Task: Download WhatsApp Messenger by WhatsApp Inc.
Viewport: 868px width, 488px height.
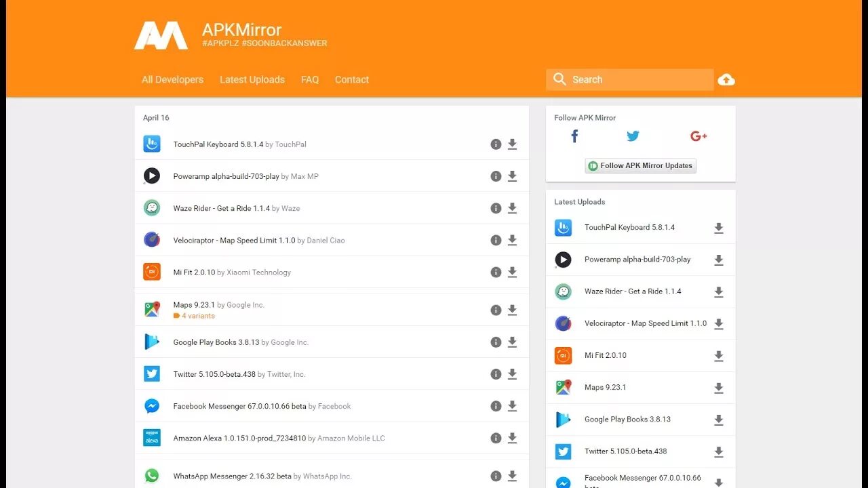Action: click(513, 476)
